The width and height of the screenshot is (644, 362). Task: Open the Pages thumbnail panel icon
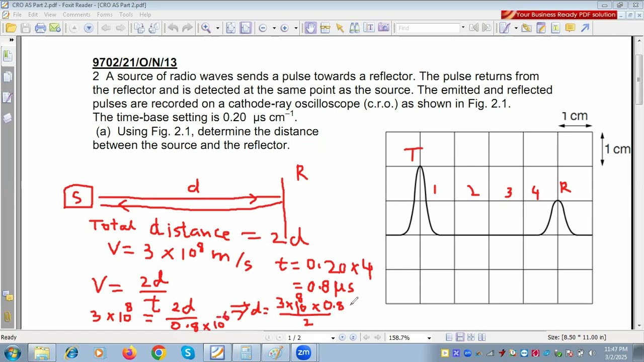point(8,77)
